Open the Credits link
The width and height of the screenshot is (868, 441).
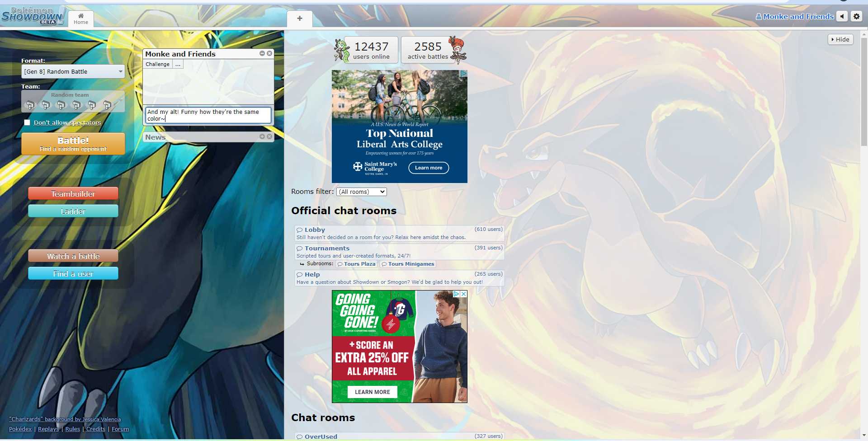(x=96, y=429)
